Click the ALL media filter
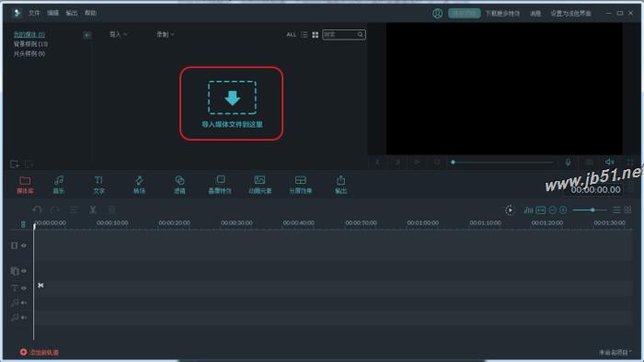Image resolution: width=644 pixels, height=362 pixels. pos(292,35)
